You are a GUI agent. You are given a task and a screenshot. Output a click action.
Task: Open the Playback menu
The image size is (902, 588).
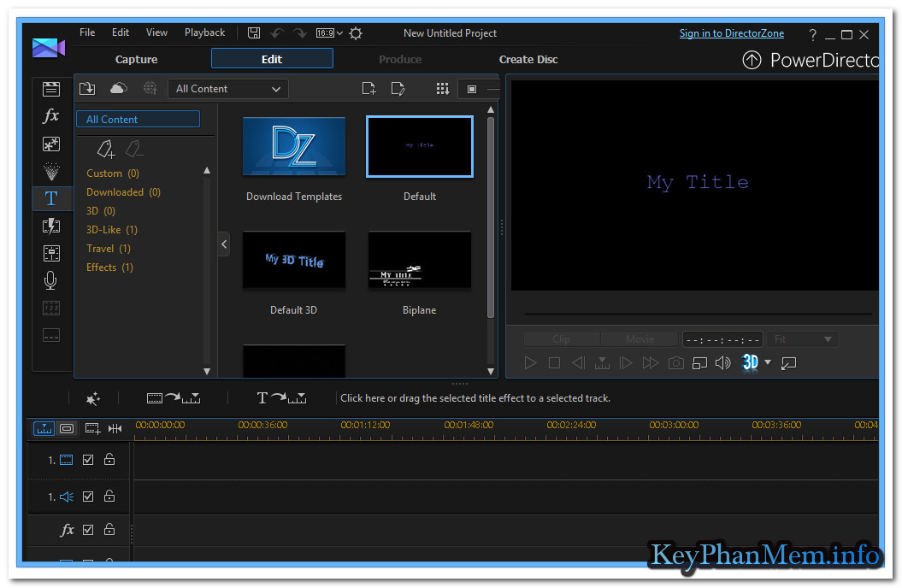205,32
